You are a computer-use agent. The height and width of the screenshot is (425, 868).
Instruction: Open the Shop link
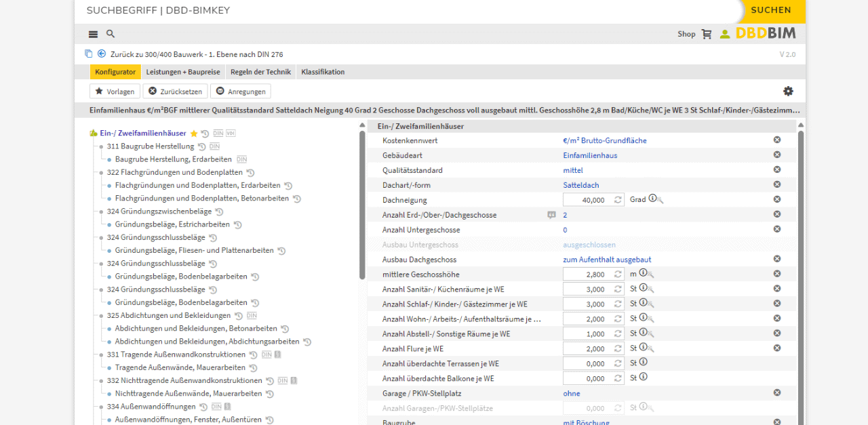[x=686, y=34]
